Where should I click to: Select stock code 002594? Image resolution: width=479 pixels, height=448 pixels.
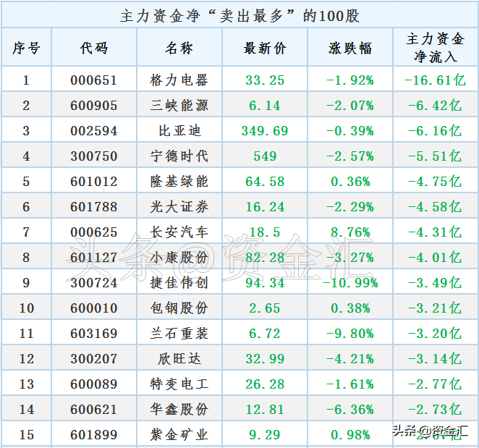(94, 131)
